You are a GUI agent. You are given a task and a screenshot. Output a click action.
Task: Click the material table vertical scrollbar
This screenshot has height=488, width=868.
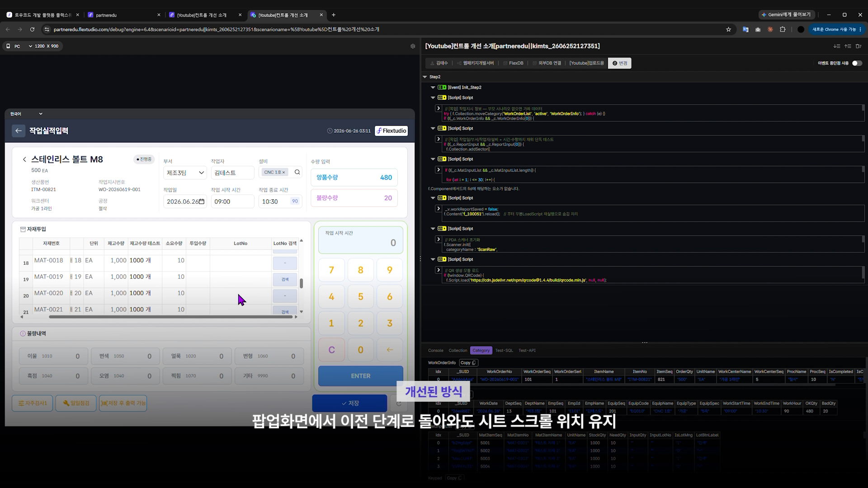(302, 283)
